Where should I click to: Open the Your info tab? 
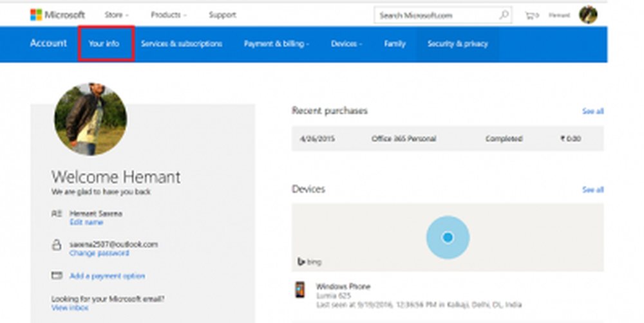click(x=104, y=44)
